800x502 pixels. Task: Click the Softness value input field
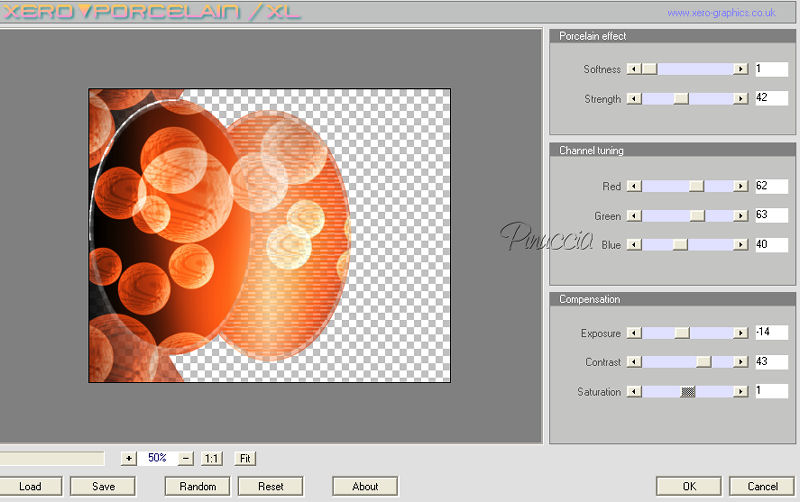771,69
